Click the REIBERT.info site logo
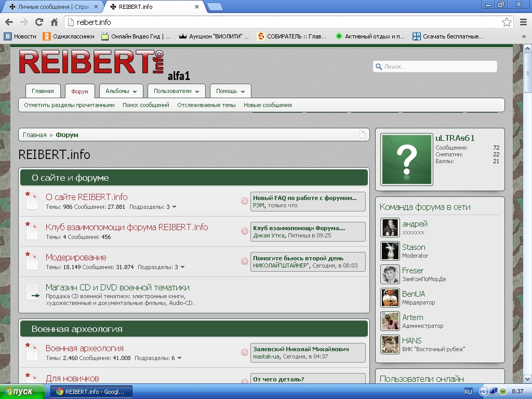Screen dimensions: 532x399 91,62
